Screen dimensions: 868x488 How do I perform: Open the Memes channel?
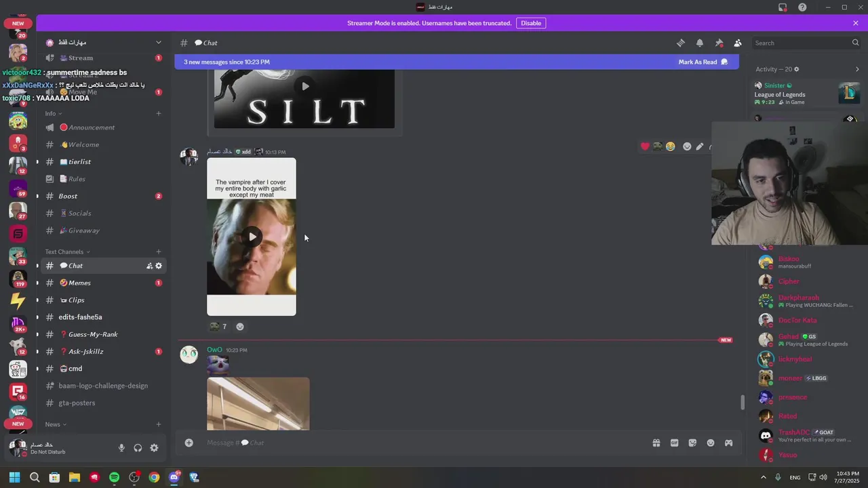(103, 283)
